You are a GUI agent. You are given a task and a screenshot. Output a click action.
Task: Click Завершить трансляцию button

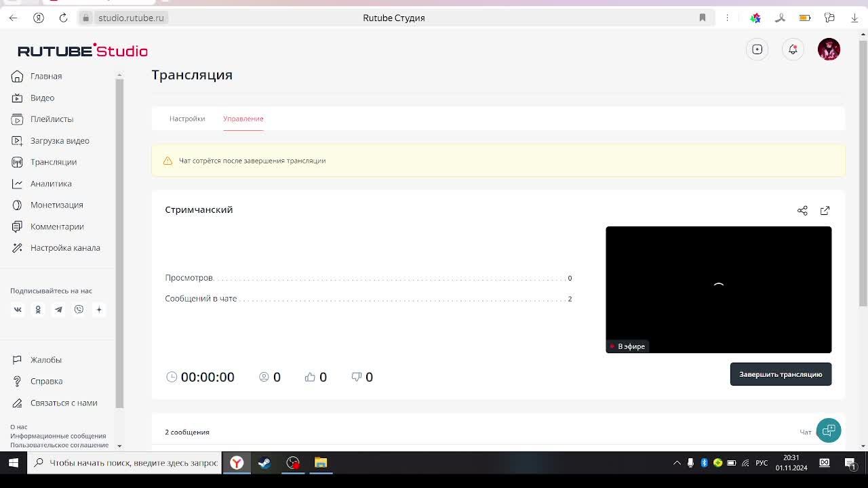781,374
